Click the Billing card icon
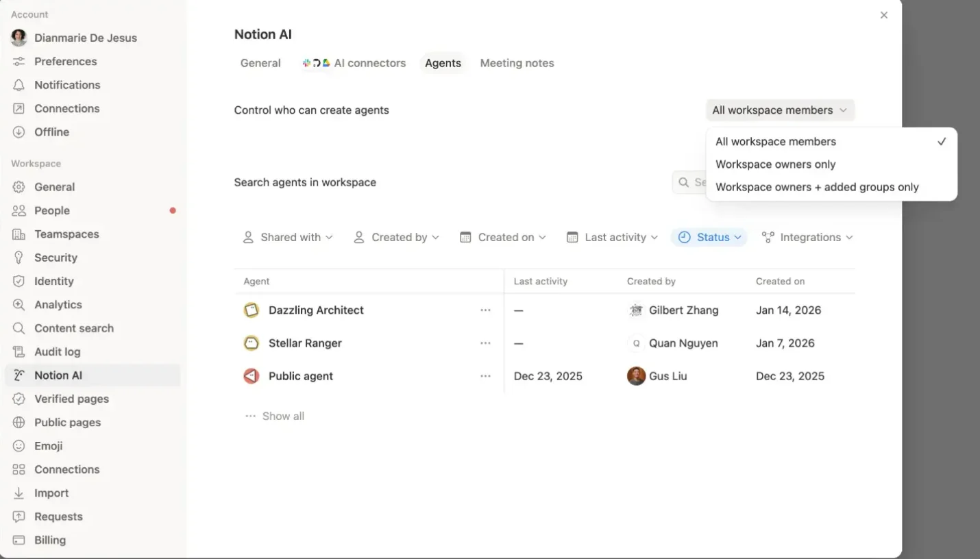 [x=19, y=540]
